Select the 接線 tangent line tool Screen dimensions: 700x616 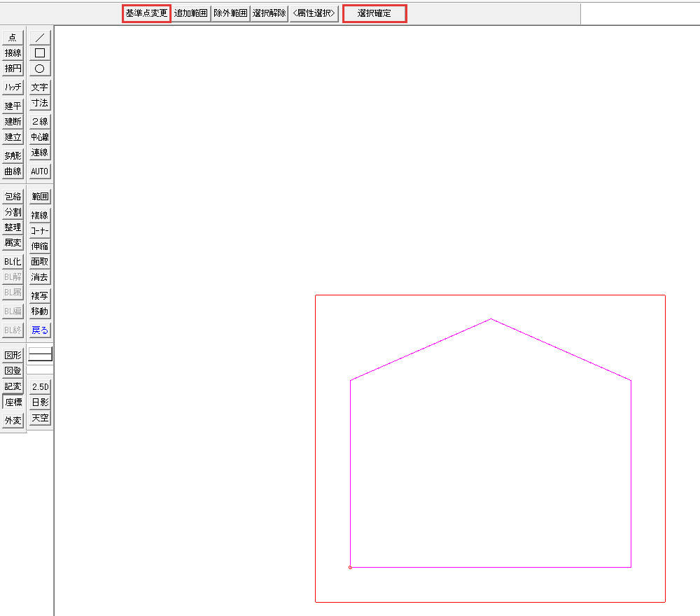click(x=13, y=53)
